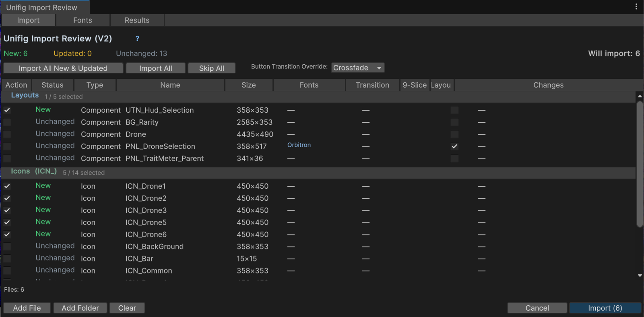
Task: Toggle layout checkbox for PNL_DroneSelection
Action: pyautogui.click(x=454, y=146)
